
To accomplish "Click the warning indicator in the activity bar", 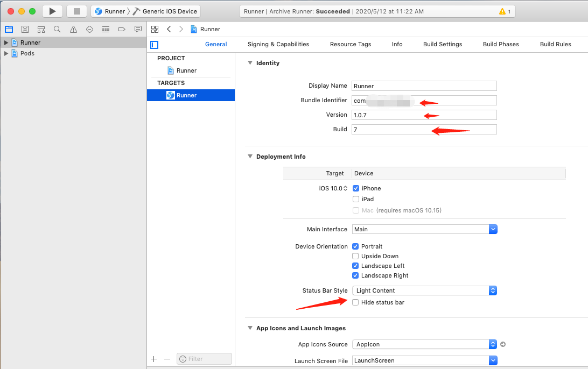I will 505,12.
